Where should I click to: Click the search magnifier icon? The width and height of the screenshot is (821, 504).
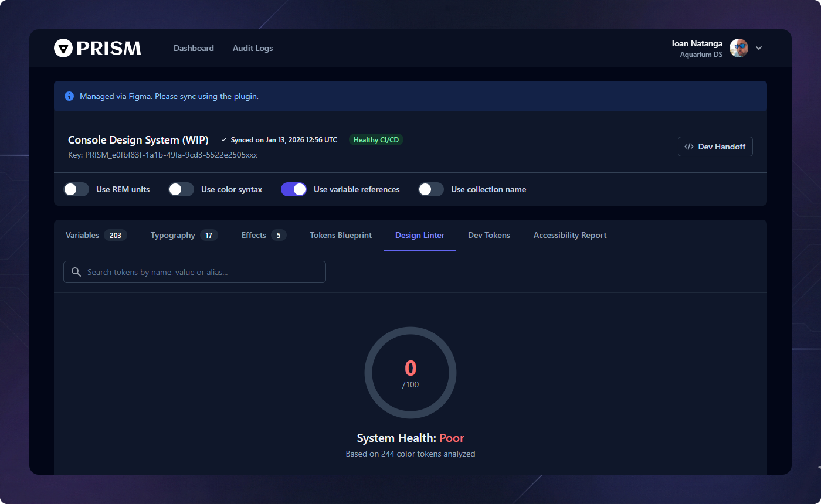(x=76, y=271)
